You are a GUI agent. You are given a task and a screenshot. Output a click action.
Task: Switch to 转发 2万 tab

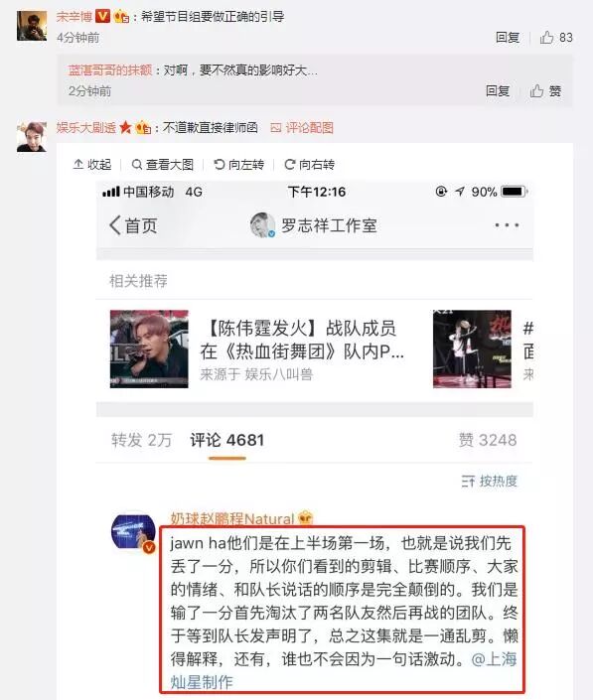tap(142, 440)
